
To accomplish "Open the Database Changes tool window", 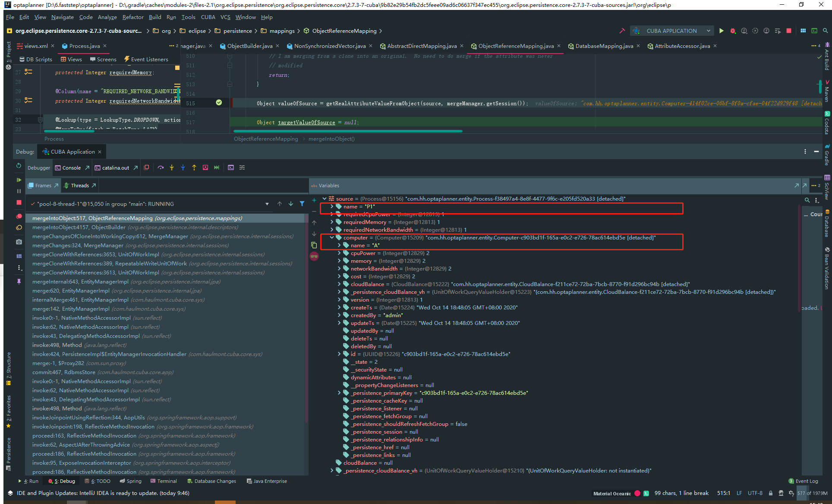I will (212, 481).
